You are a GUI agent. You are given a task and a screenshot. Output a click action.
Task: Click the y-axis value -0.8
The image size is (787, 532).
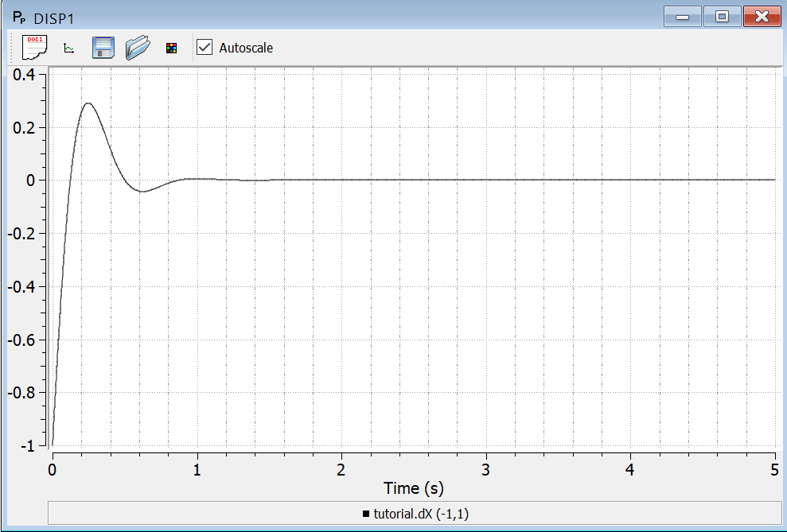coord(21,393)
